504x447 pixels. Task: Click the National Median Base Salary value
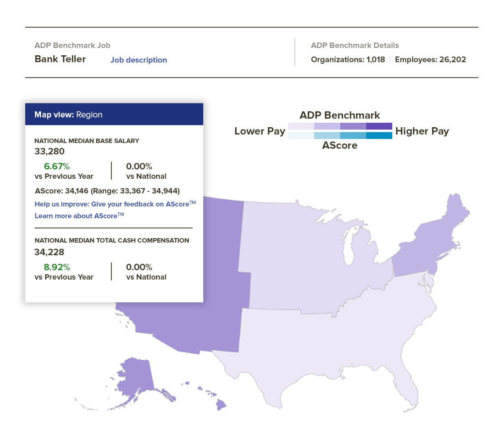(49, 151)
